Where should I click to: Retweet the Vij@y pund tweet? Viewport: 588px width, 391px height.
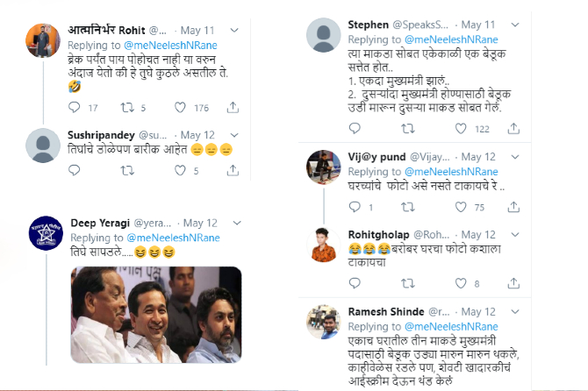(408, 207)
